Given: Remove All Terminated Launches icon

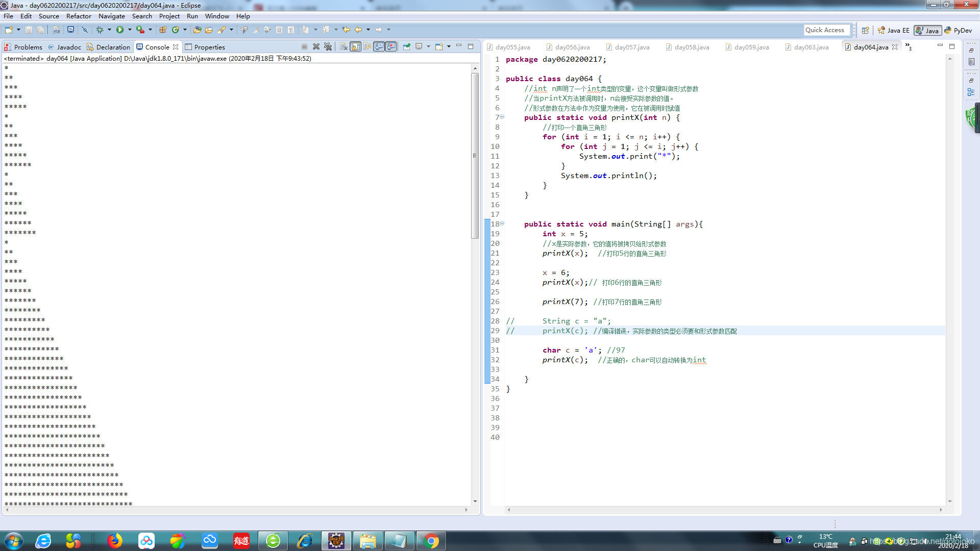Looking at the screenshot, I should [x=328, y=47].
